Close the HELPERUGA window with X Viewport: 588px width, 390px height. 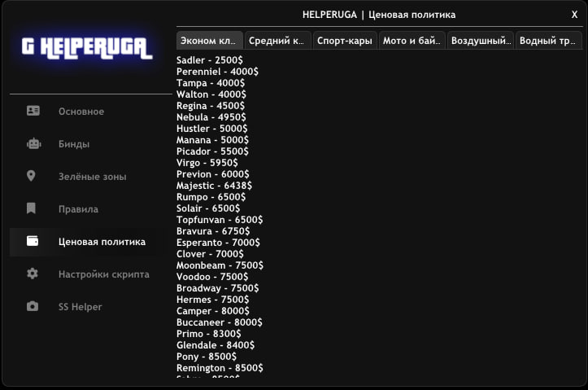coord(574,15)
